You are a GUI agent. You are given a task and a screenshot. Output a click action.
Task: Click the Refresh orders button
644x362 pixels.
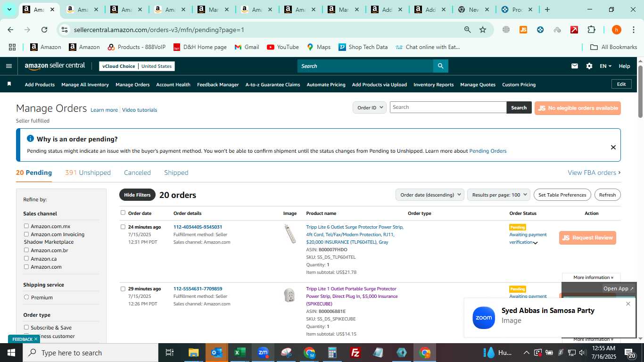pos(607,195)
